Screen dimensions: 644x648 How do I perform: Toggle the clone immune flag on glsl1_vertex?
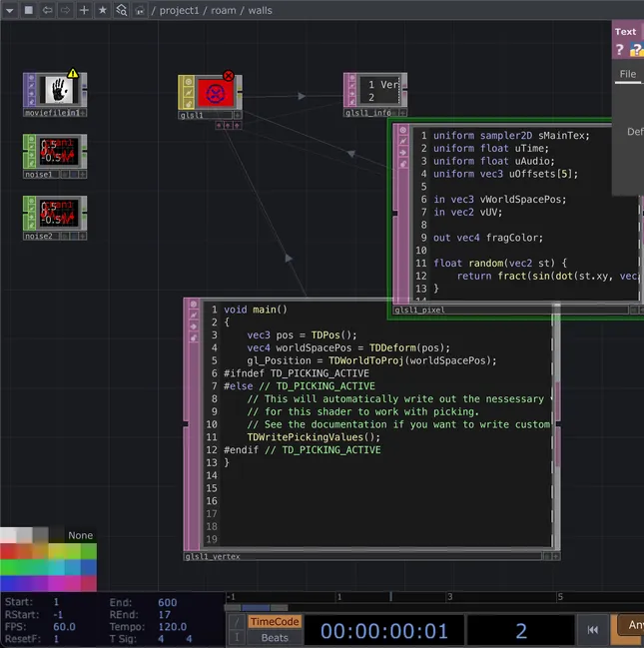pos(193,316)
